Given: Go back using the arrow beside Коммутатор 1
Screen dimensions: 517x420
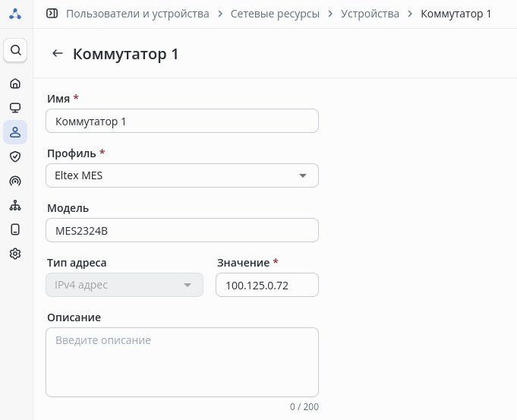Looking at the screenshot, I should [57, 54].
